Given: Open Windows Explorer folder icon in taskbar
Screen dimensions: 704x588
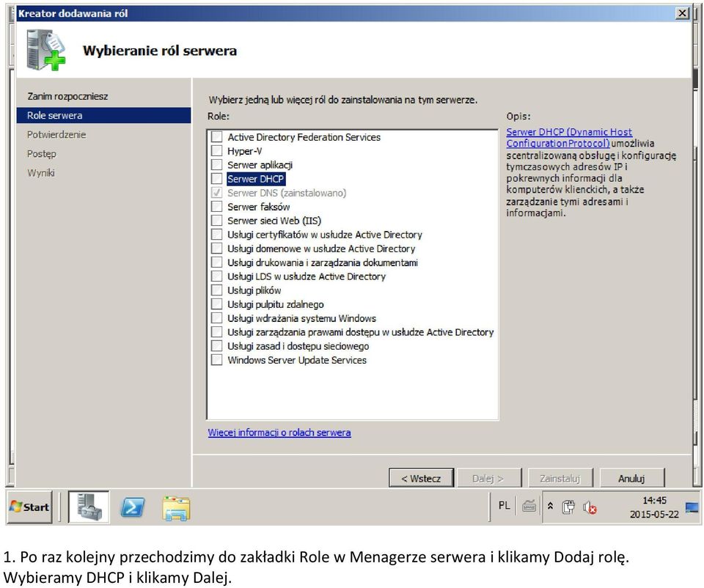Looking at the screenshot, I should [176, 508].
